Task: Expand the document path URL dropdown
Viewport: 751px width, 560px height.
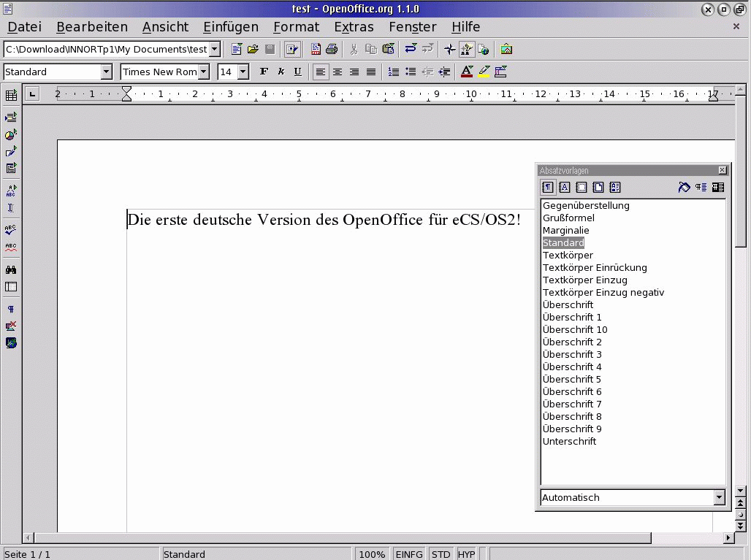Action: click(x=215, y=49)
